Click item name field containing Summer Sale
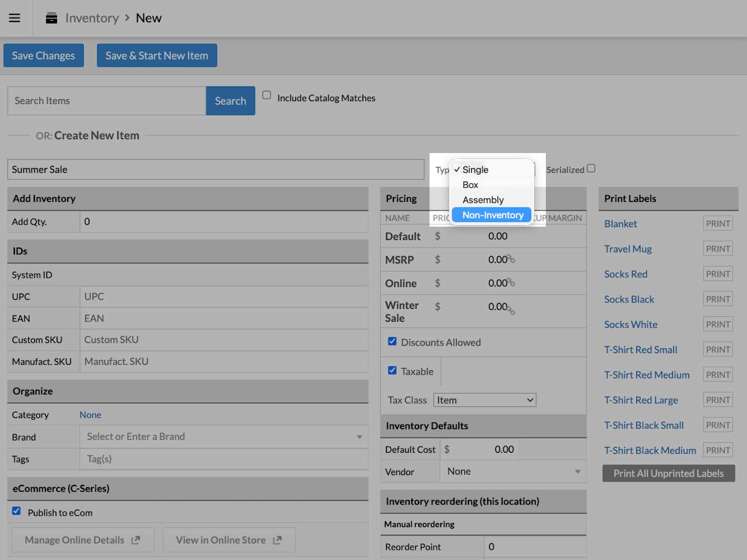 pos(216,169)
